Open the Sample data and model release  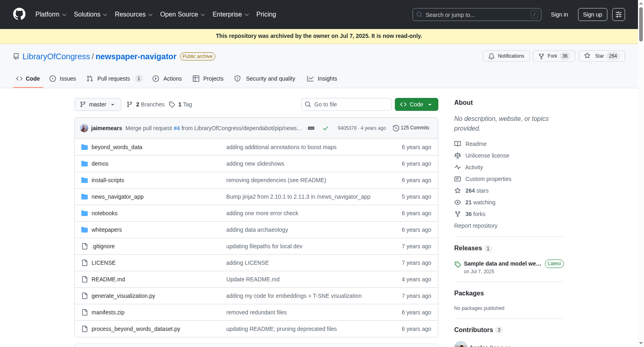point(503,264)
